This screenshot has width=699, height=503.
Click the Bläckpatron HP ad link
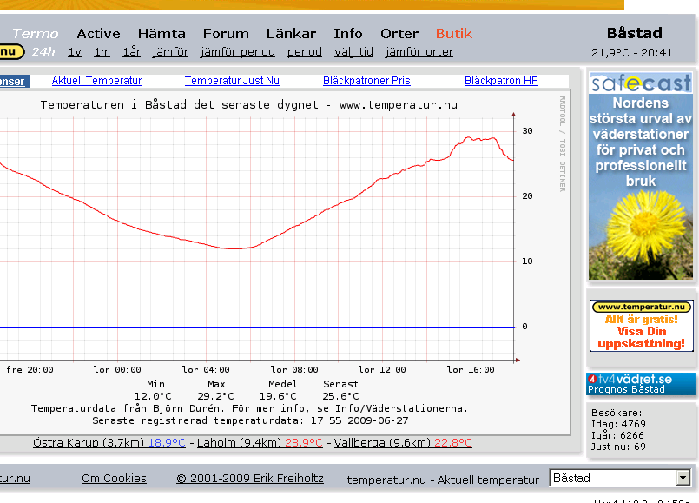[x=500, y=80]
